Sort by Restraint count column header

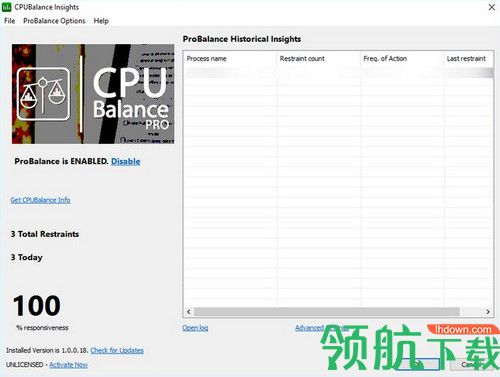coord(318,59)
